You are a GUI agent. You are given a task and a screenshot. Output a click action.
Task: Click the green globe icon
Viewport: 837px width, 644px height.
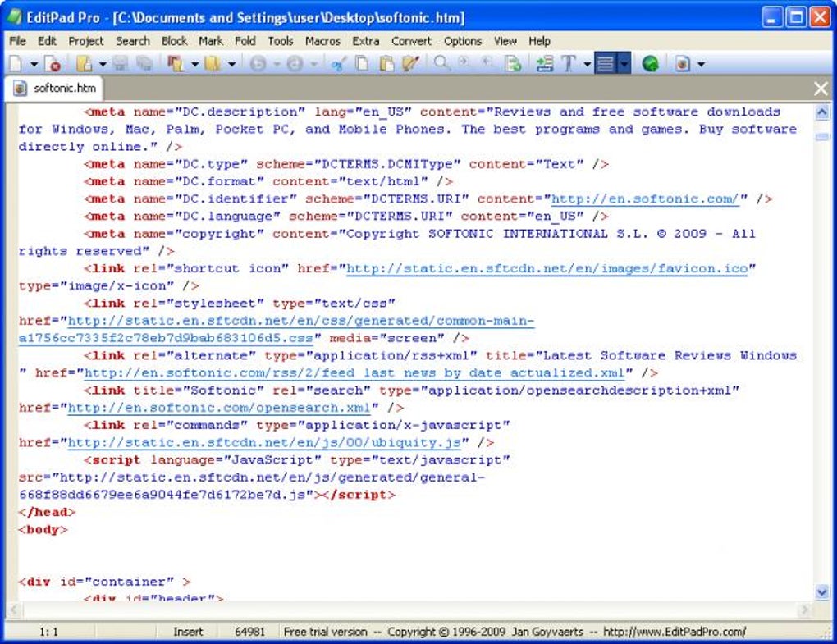(x=650, y=63)
